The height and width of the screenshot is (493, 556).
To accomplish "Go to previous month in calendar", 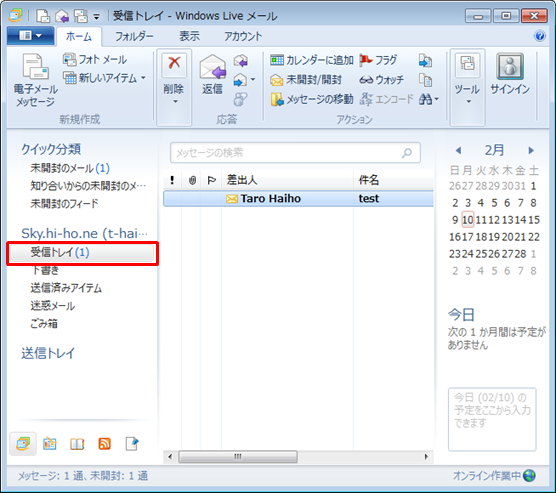I will point(458,150).
